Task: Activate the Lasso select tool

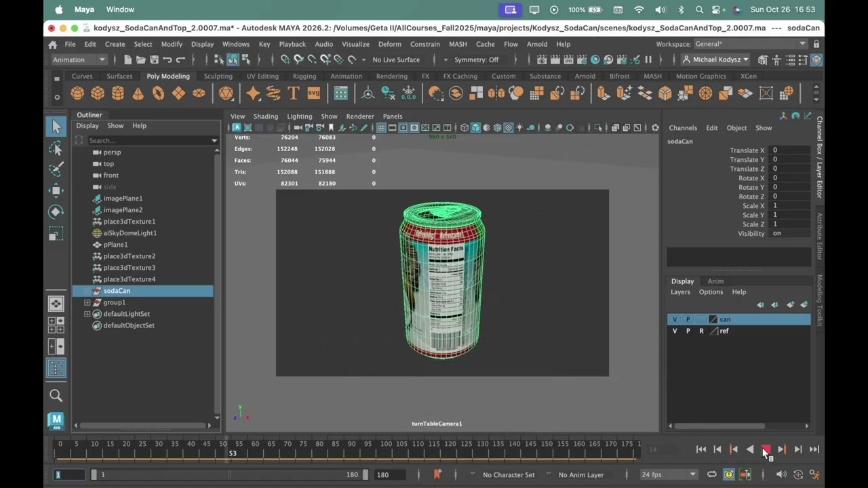Action: (56, 148)
